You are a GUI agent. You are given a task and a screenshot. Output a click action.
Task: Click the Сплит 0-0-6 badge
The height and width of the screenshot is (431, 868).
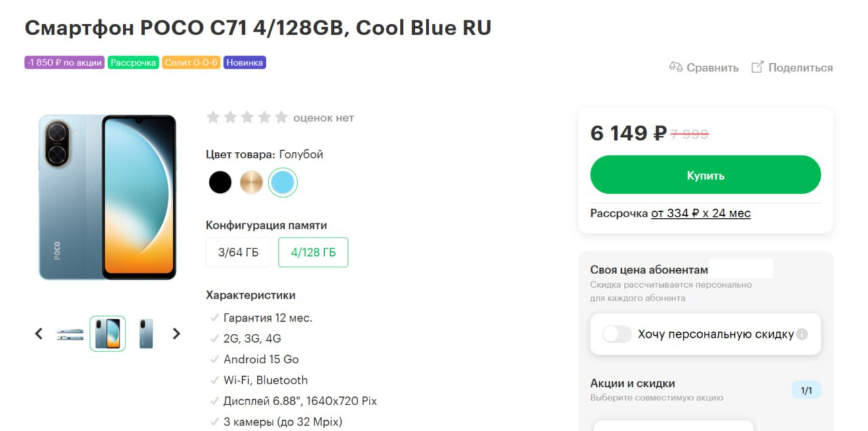(x=191, y=62)
